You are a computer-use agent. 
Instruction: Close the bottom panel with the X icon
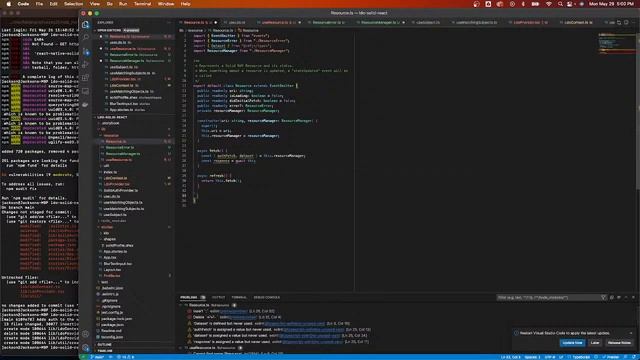tap(633, 298)
